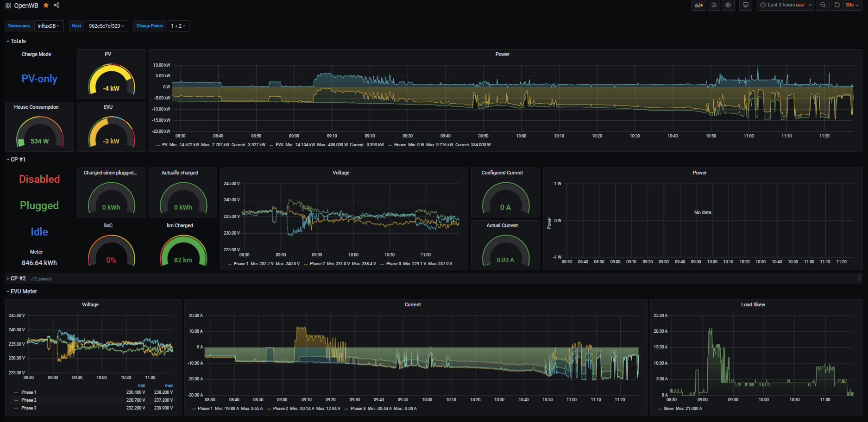Cycle view mode with monitor icon
Image resolution: width=868 pixels, height=422 pixels.
745,5
